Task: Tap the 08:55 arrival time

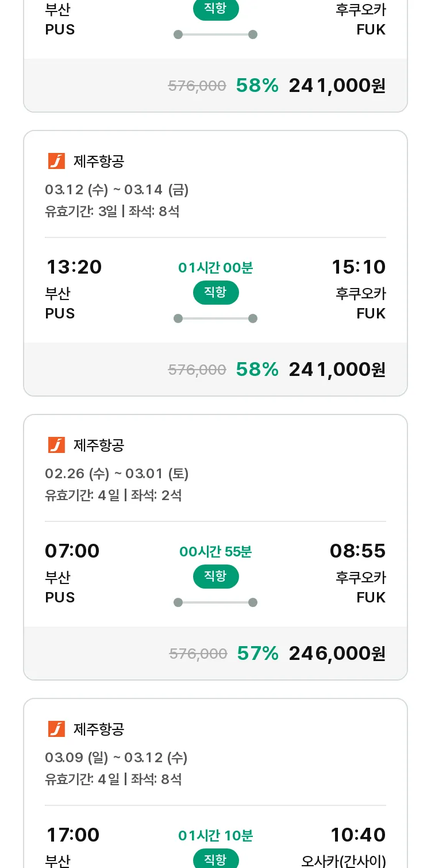Action: 357,551
